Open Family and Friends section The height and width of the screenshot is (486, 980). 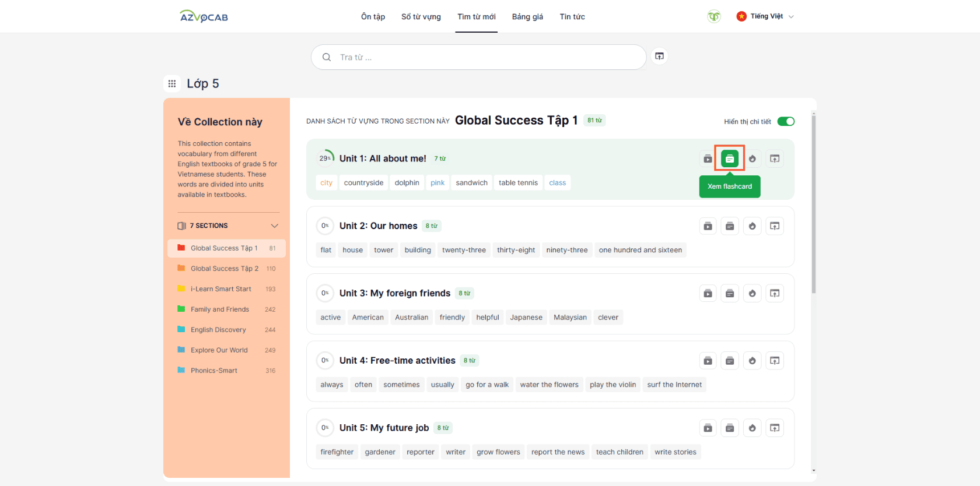(x=226, y=309)
